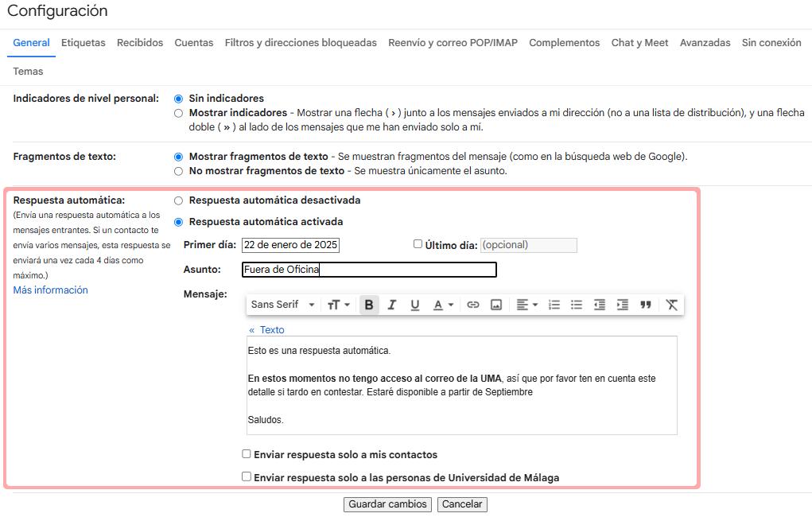Insert a link into the message

coord(472,305)
